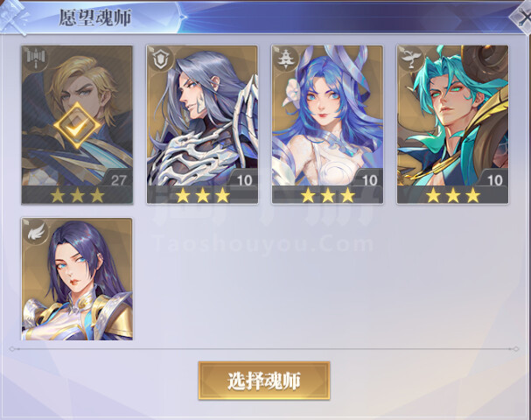Click the level 27 badge on blond card

click(118, 180)
